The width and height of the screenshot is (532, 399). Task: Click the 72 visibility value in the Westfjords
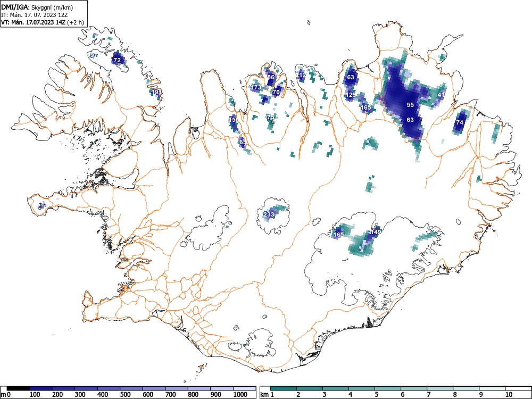pos(117,61)
